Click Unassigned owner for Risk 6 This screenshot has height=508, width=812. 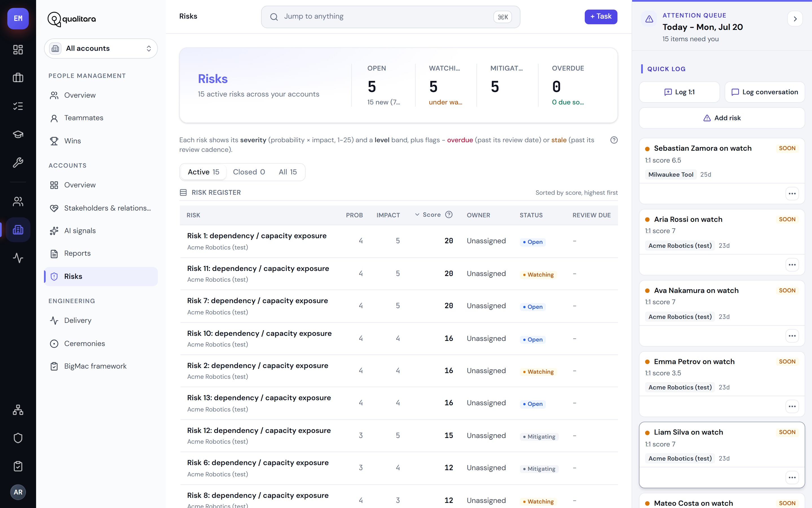[x=486, y=468]
